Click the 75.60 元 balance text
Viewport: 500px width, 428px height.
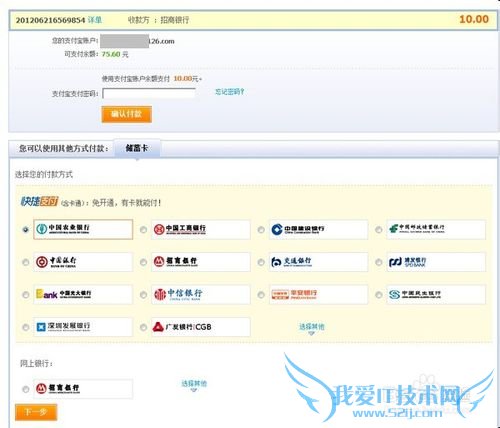[x=115, y=54]
